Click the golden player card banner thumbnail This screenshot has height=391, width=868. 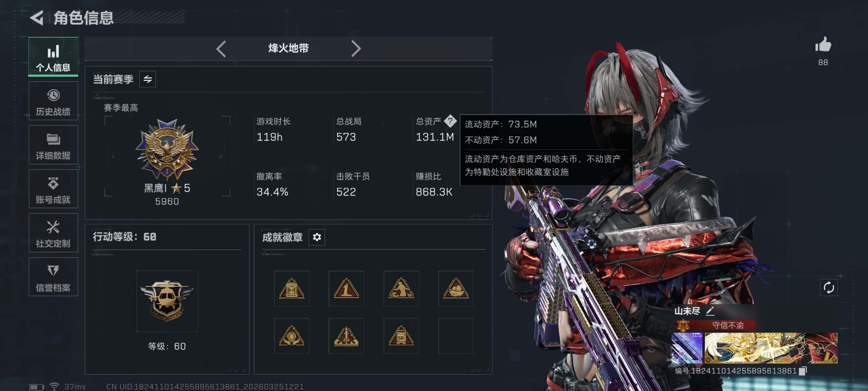coord(771,348)
